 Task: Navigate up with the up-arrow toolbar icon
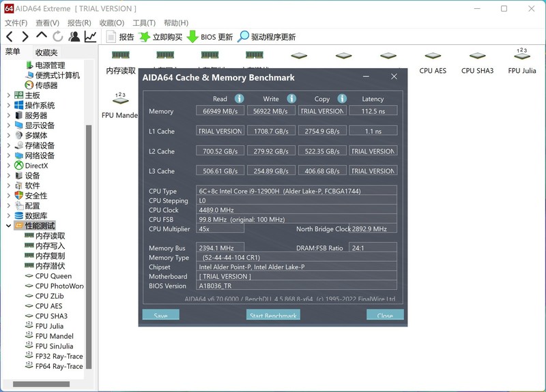point(42,37)
